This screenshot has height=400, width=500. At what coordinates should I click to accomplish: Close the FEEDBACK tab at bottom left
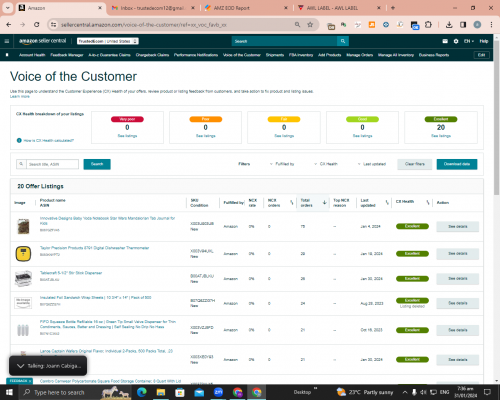coord(30,381)
